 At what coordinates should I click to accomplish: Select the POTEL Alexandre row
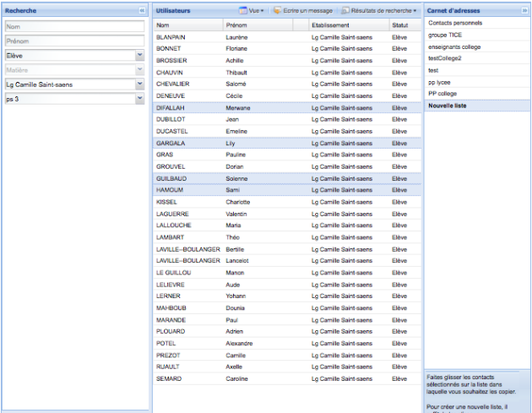pos(287,344)
